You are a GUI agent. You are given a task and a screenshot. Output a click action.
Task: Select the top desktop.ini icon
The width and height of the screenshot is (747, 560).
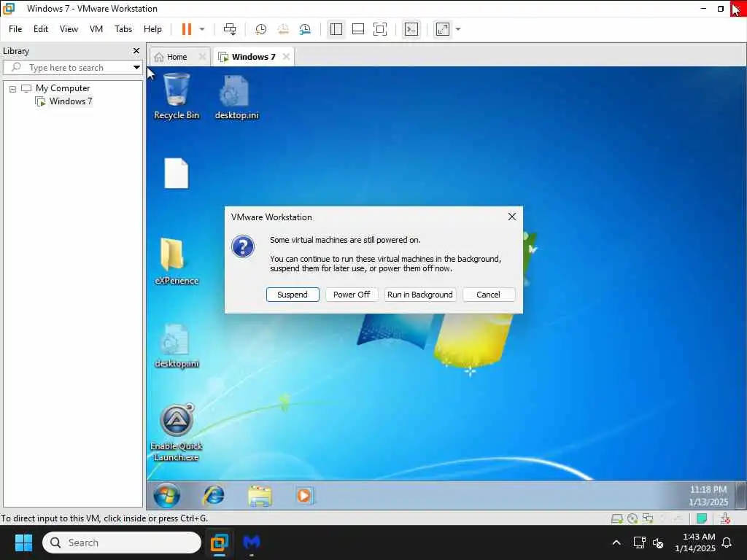tap(236, 96)
